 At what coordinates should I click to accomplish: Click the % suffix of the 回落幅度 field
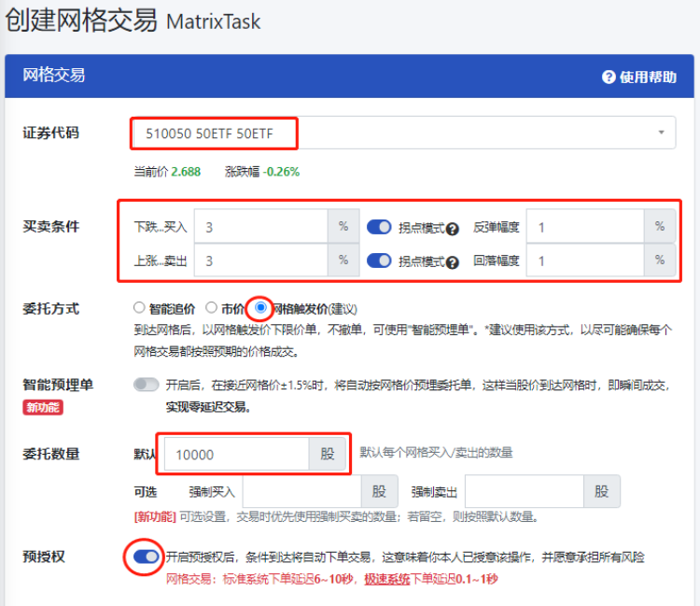(660, 261)
